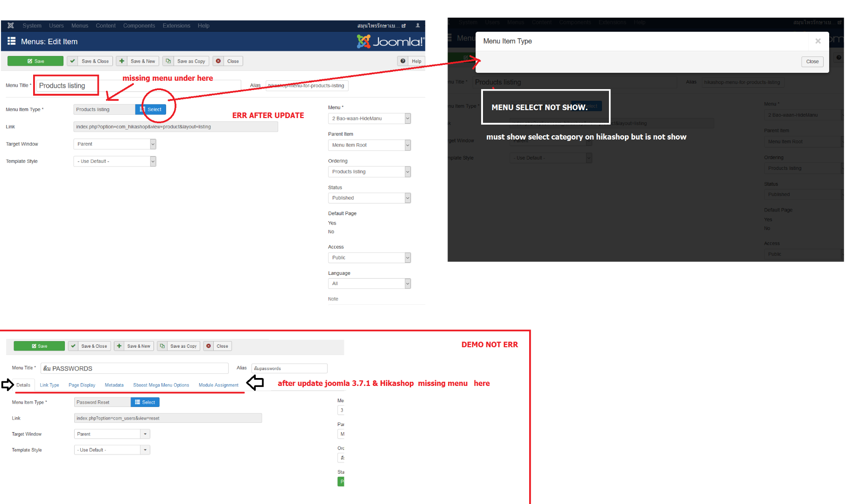Switch to the Metadata tab
Image resolution: width=860 pixels, height=504 pixels.
114,385
